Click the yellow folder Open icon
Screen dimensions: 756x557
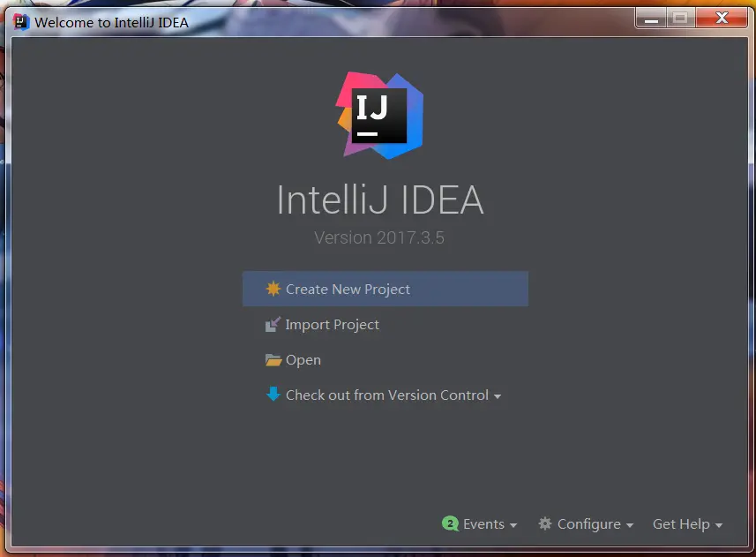(273, 360)
